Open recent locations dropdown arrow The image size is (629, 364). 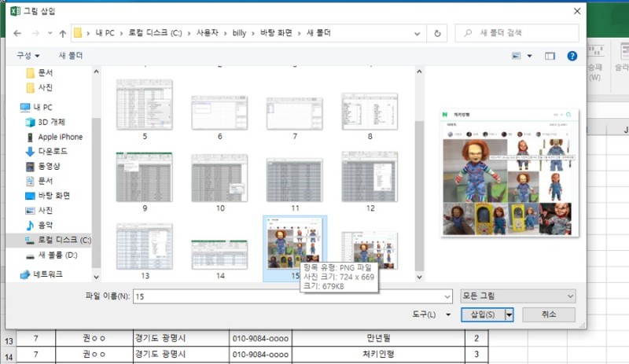point(50,33)
